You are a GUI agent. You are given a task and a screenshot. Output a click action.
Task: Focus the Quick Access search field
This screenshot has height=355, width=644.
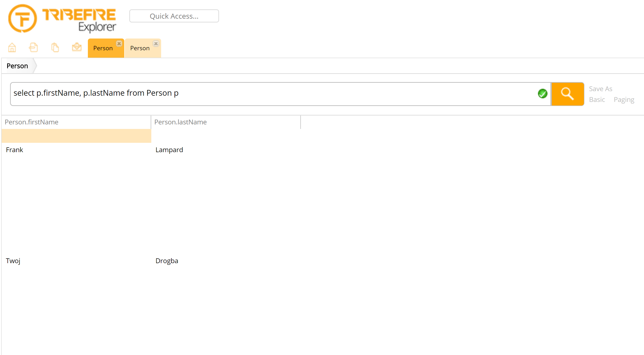(x=174, y=16)
